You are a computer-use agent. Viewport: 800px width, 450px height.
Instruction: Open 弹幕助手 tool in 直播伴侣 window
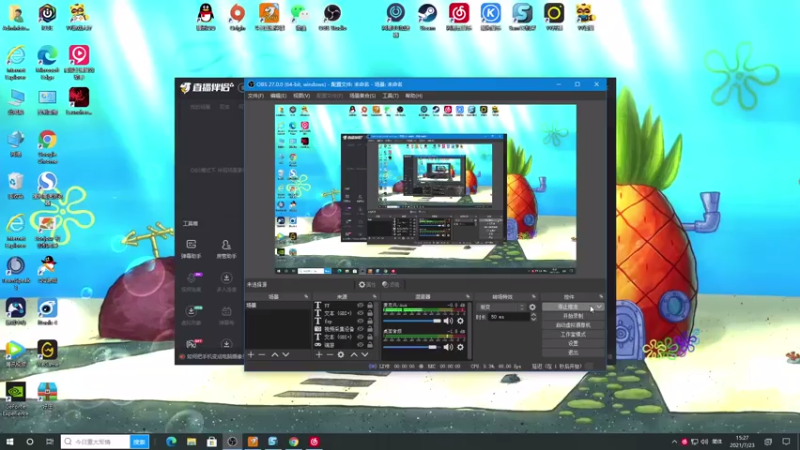191,249
